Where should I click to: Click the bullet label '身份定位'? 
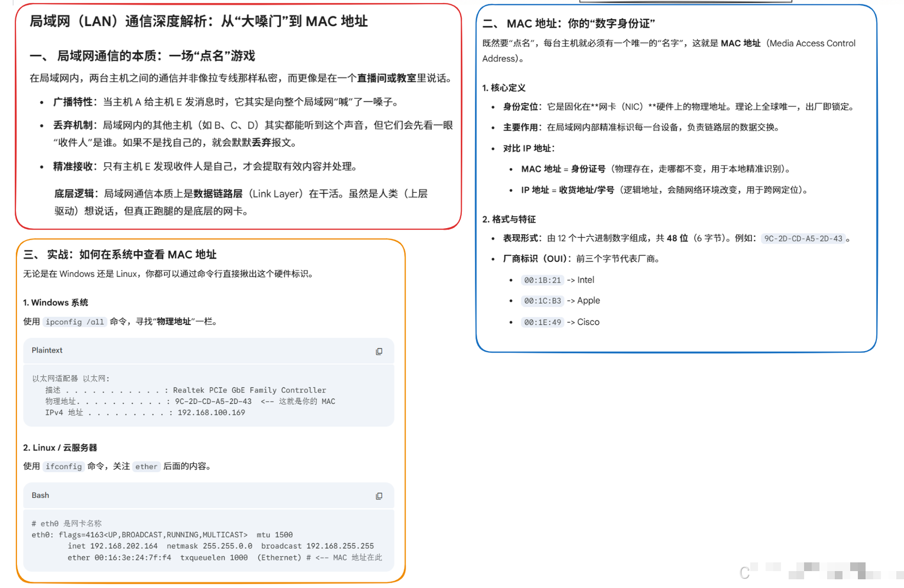(521, 107)
